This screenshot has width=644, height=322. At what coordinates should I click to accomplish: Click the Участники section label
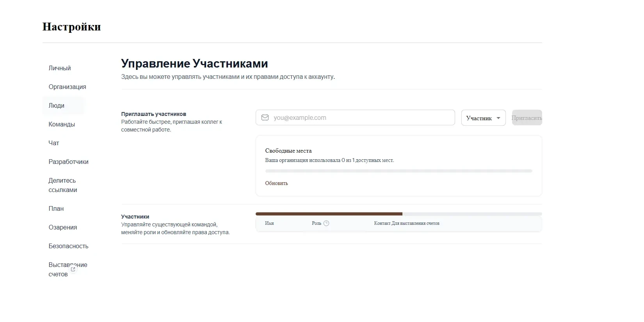click(x=135, y=217)
